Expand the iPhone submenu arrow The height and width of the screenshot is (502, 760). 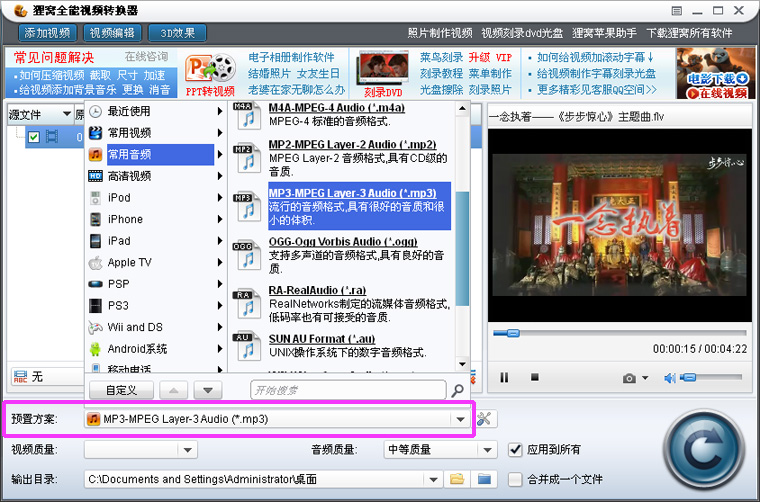pos(220,220)
